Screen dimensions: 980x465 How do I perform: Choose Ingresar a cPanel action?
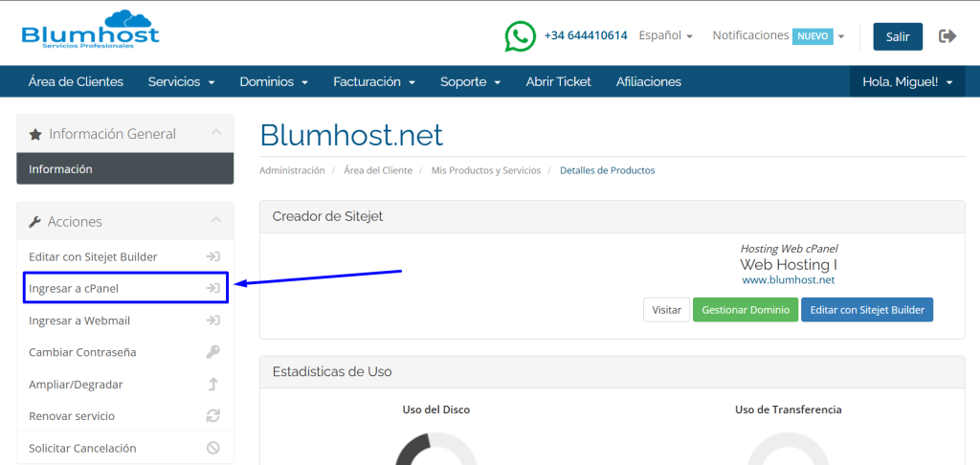pyautogui.click(x=125, y=289)
